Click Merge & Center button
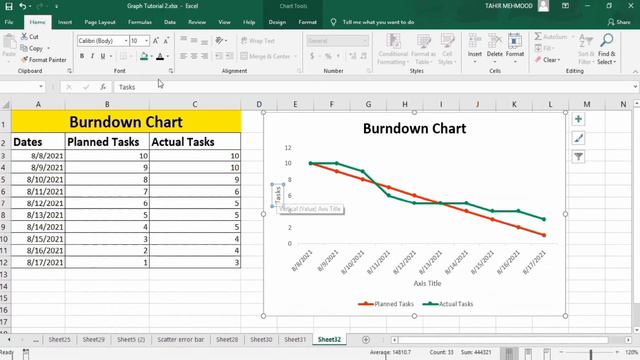 point(266,56)
